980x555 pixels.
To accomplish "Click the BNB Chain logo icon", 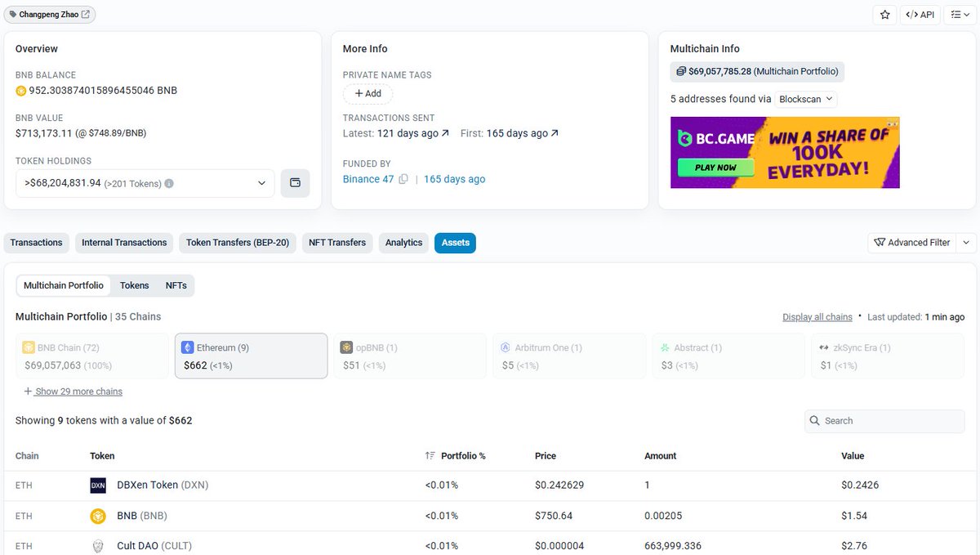I will point(29,347).
